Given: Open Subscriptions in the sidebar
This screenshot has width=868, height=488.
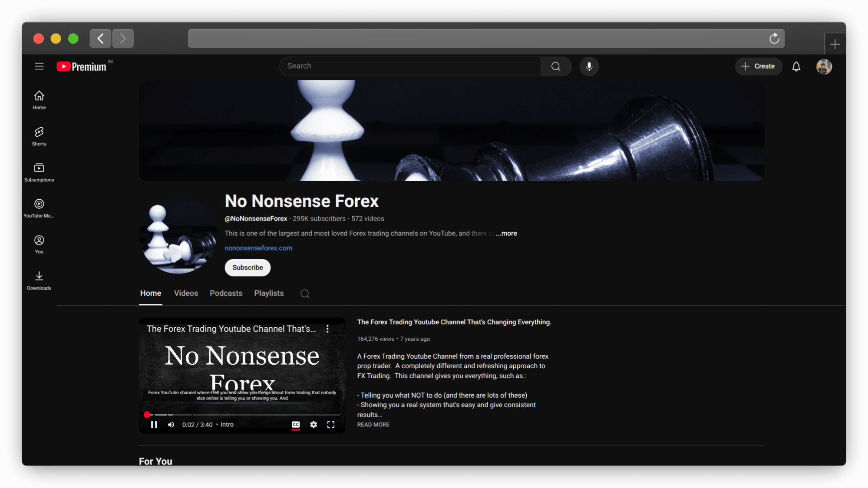Looking at the screenshot, I should coord(39,172).
